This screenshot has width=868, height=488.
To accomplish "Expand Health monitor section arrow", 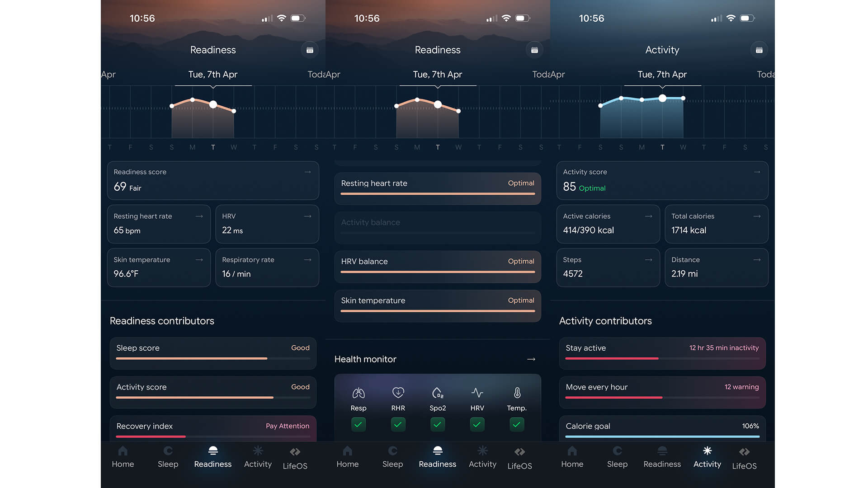I will (531, 359).
